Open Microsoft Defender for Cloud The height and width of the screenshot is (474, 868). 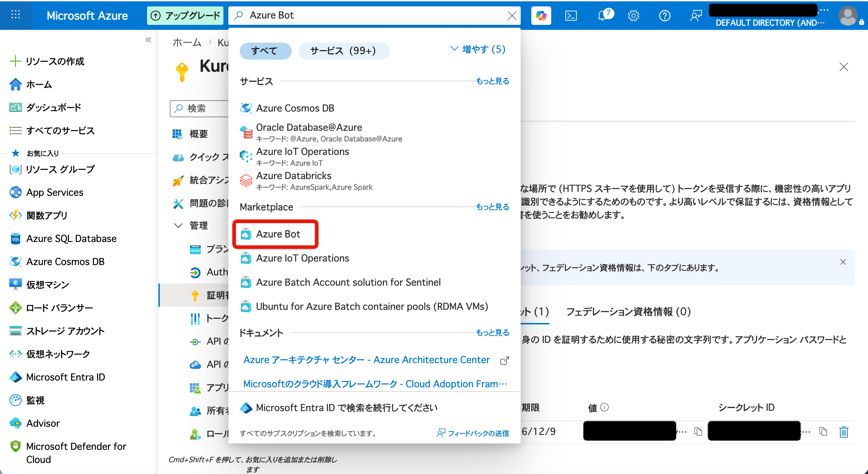point(68,453)
